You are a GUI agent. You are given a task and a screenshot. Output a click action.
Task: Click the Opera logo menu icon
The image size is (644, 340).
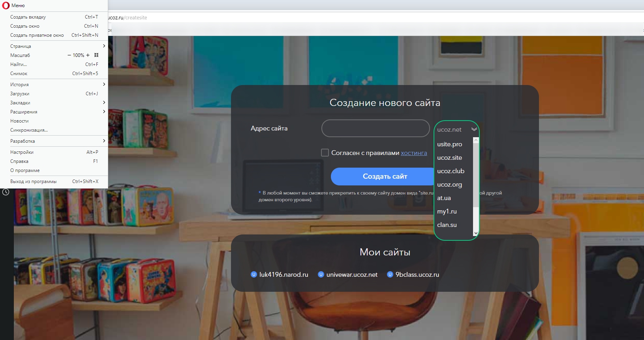(6, 6)
